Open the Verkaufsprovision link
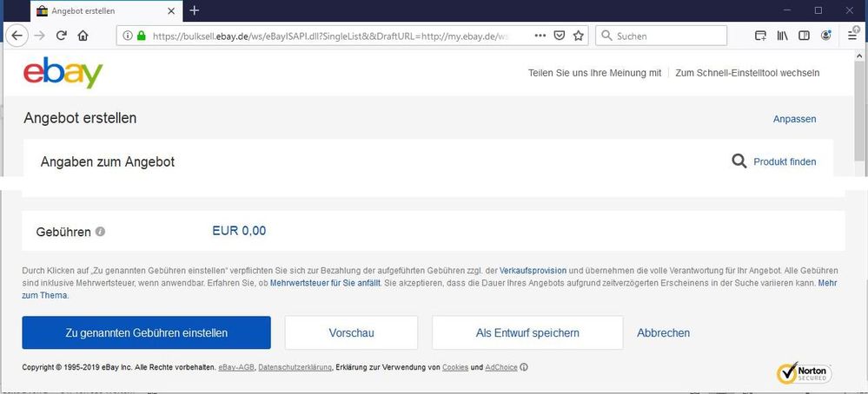Viewport: 868px width, 394px height. tap(533, 271)
